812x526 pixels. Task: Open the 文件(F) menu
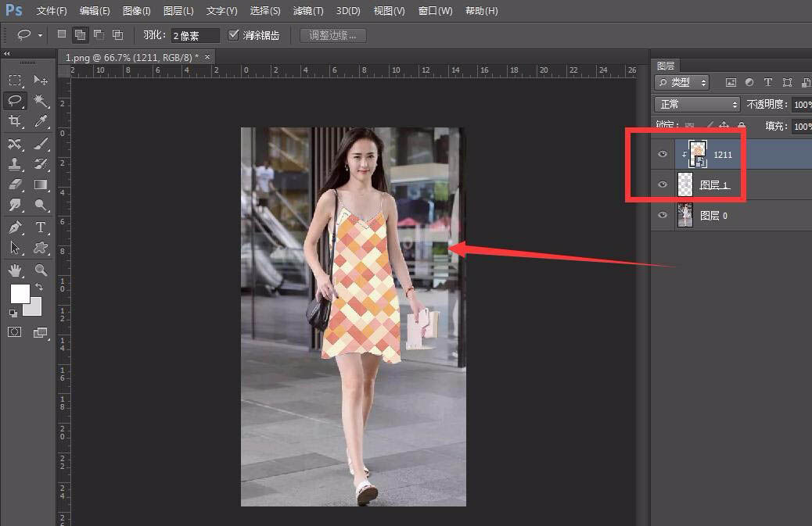(52, 11)
